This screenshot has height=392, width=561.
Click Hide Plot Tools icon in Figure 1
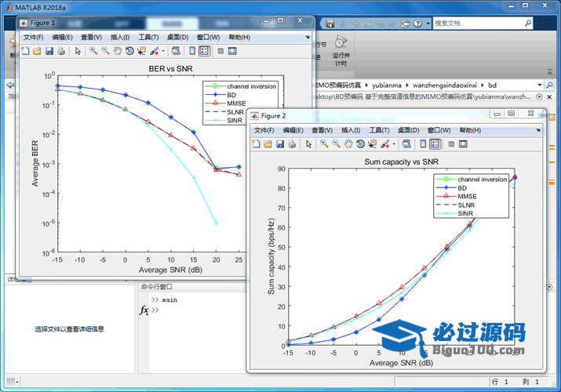220,51
